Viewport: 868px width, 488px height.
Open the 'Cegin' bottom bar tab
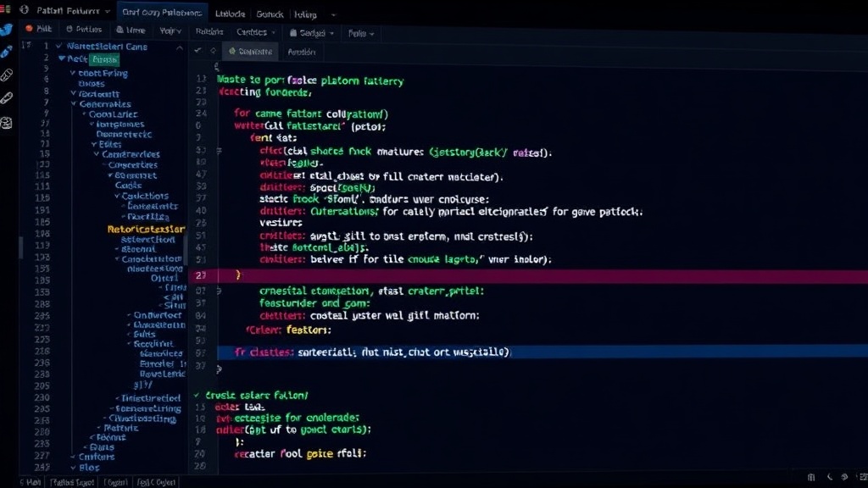click(115, 482)
